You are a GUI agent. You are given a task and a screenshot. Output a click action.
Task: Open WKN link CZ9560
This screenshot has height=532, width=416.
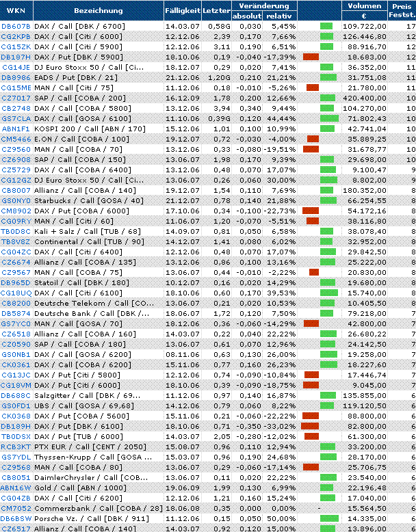coord(16,149)
